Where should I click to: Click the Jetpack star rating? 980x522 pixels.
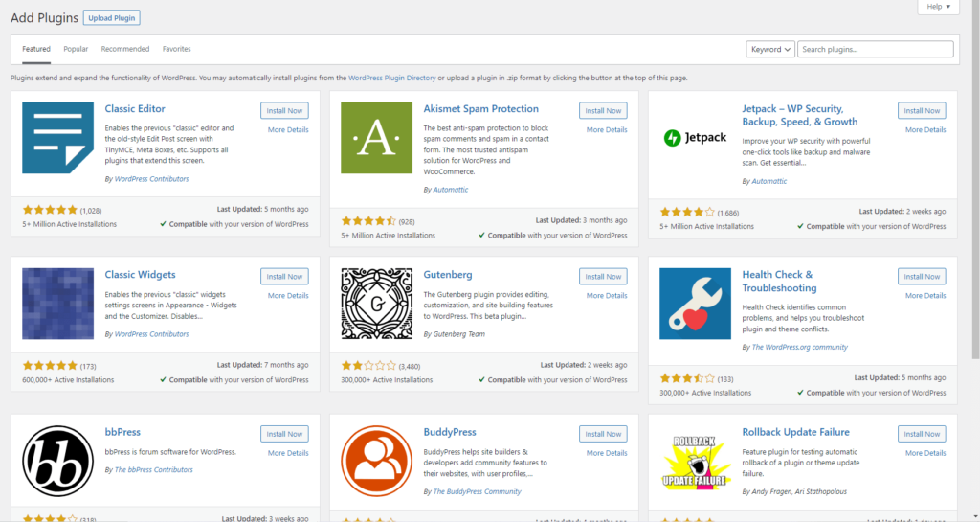[x=687, y=213]
